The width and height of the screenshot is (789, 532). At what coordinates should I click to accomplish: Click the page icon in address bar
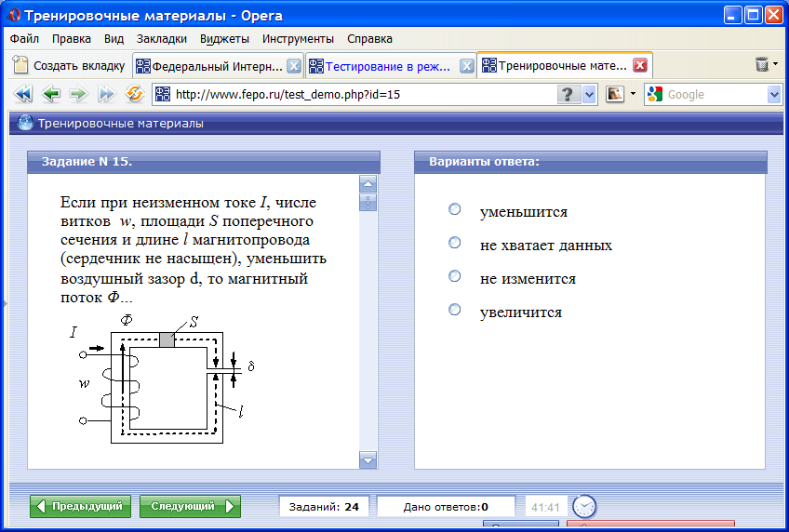(x=163, y=94)
